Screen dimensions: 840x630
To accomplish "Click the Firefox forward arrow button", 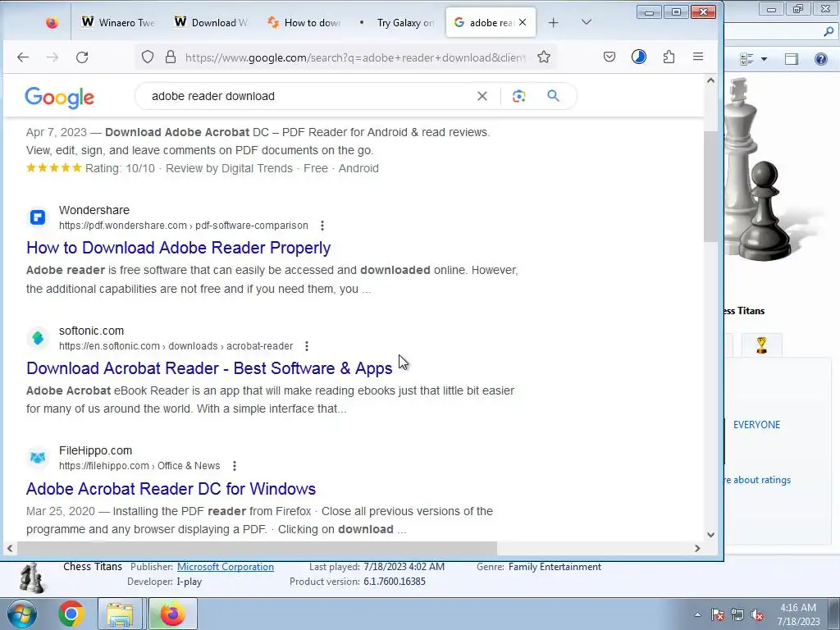I will pos(52,57).
